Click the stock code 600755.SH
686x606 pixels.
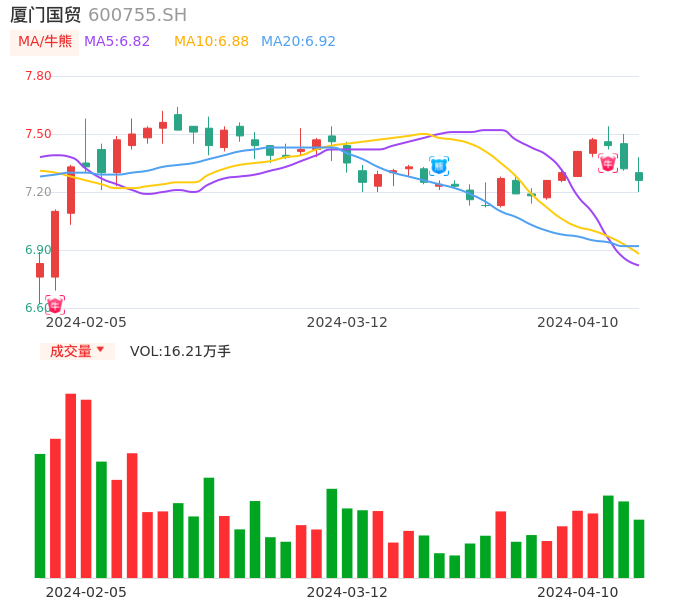click(137, 15)
